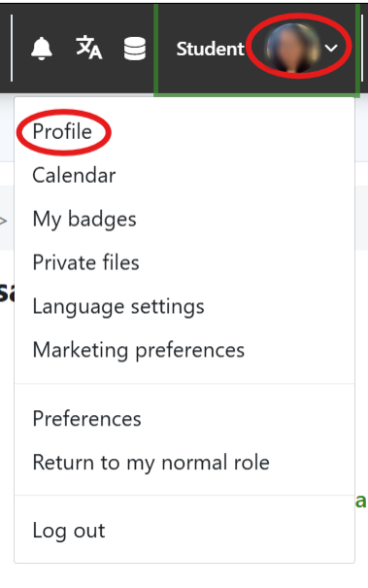Click the white divider left of bell
This screenshot has width=368, height=588.
click(12, 48)
